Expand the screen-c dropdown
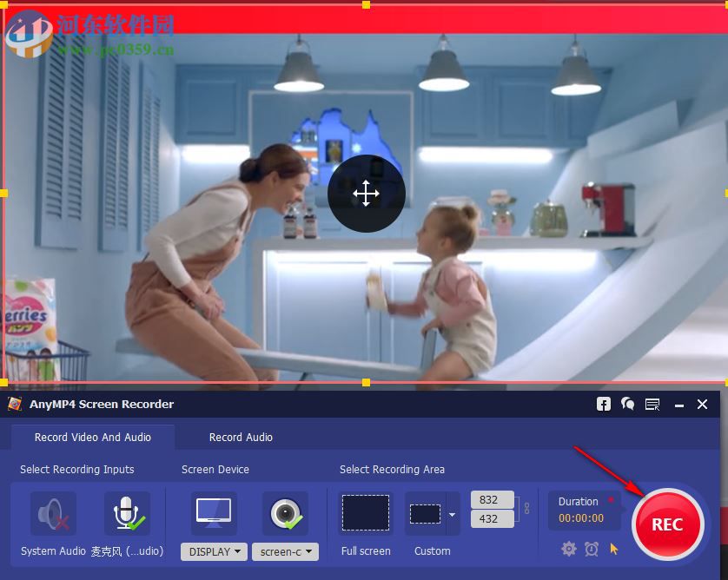The height and width of the screenshot is (580, 728). point(285,551)
